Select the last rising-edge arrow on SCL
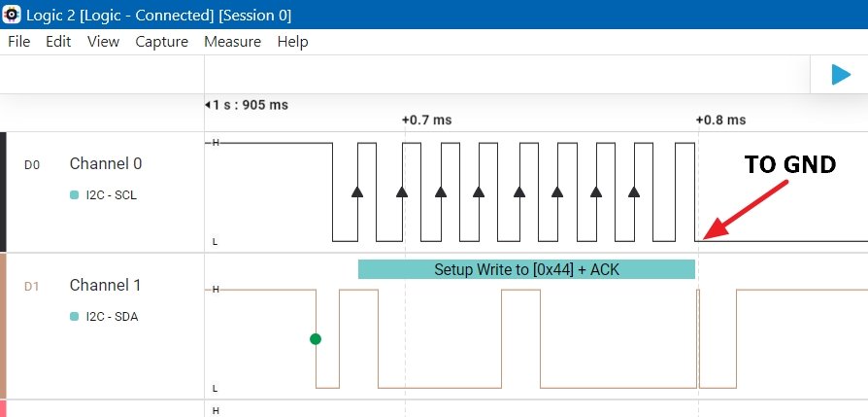The height and width of the screenshot is (417, 868). (634, 191)
